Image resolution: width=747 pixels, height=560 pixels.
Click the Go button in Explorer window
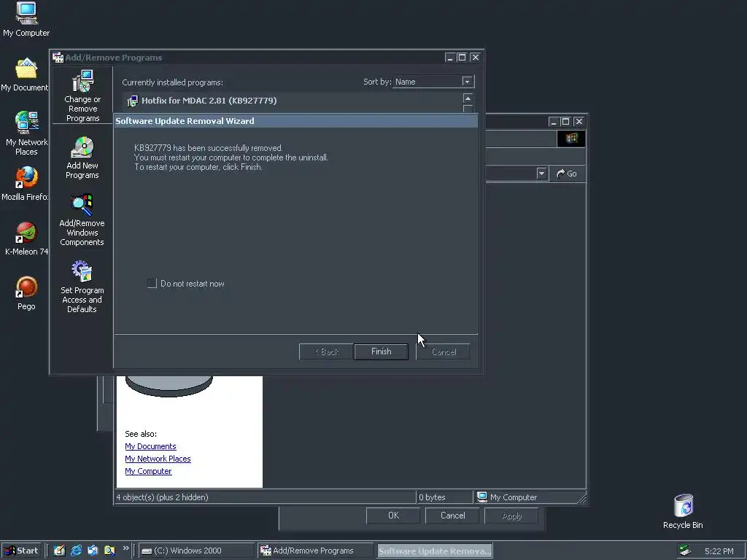point(567,174)
